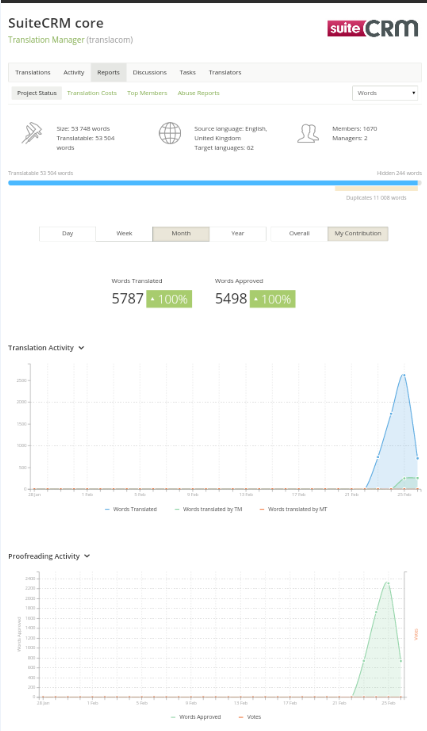
Task: Open the Translations tab
Action: coord(33,72)
